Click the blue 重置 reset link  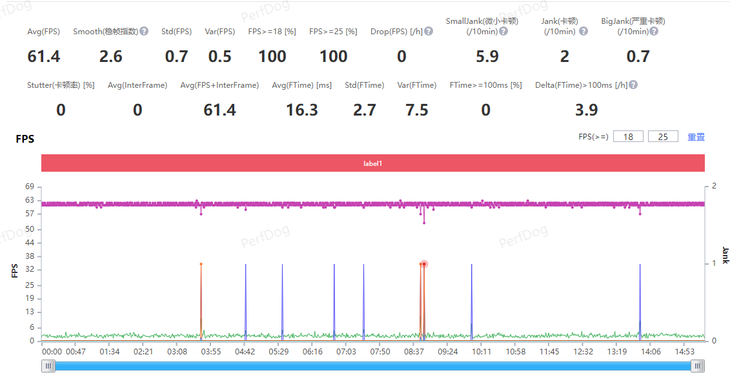point(696,137)
